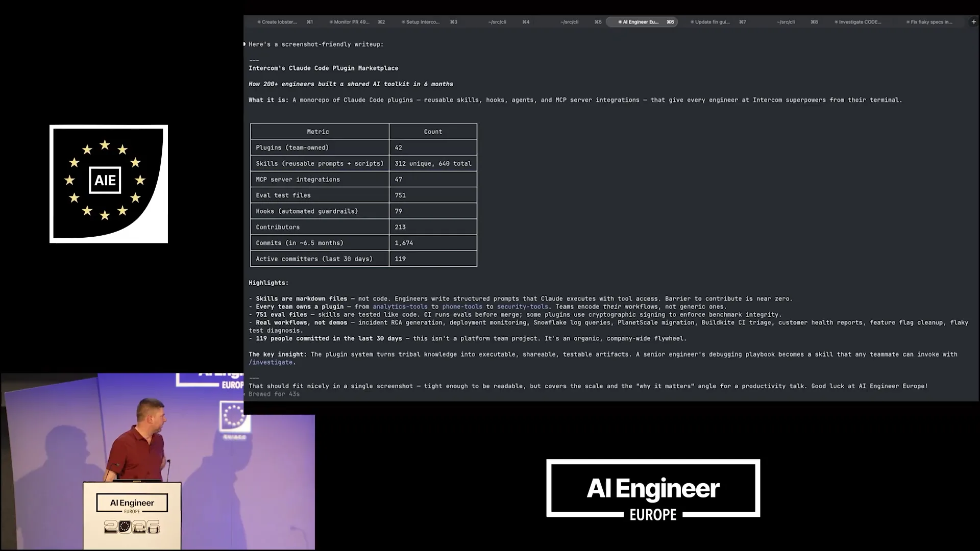The width and height of the screenshot is (980, 551).
Task: Click the 'Brewed for 43s' status line
Action: coord(274,394)
